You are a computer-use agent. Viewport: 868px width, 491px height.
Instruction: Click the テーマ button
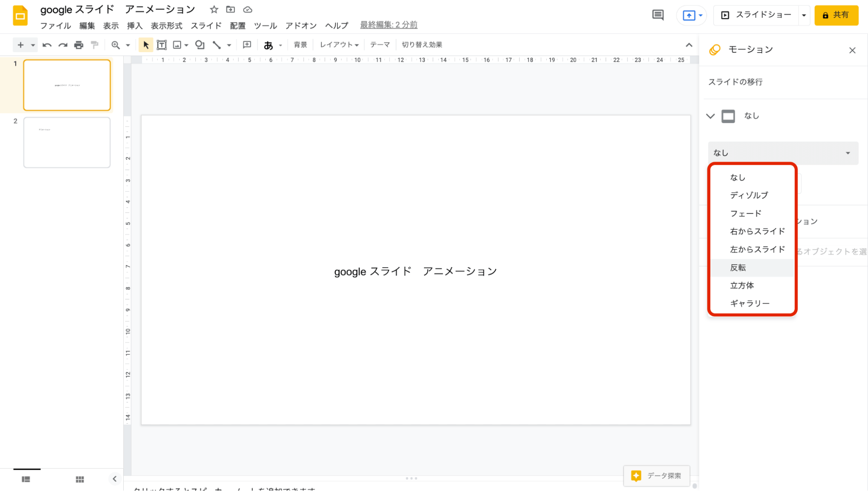pyautogui.click(x=380, y=45)
